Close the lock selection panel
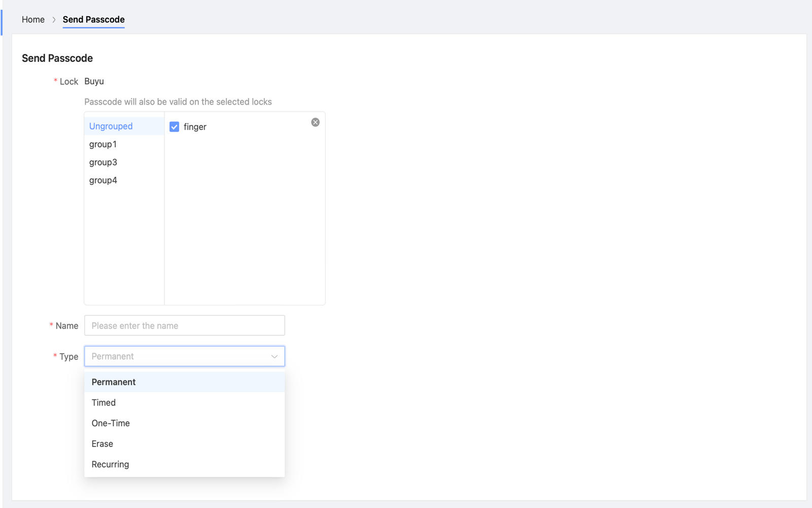Image resolution: width=812 pixels, height=508 pixels. 315,122
